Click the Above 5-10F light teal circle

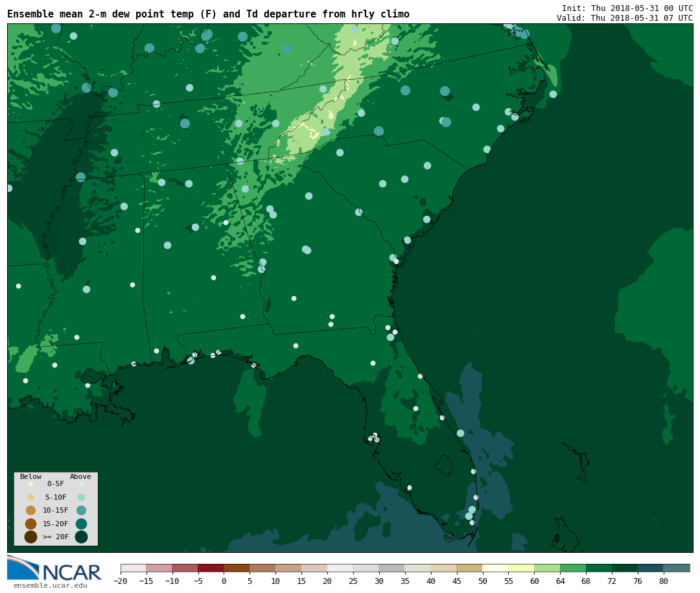(81, 498)
